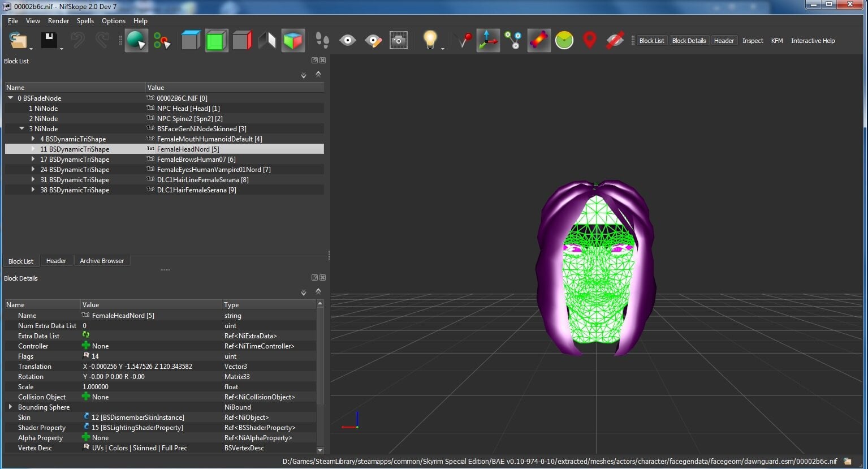
Task: Sort by Type column in Block Details
Action: 269,305
